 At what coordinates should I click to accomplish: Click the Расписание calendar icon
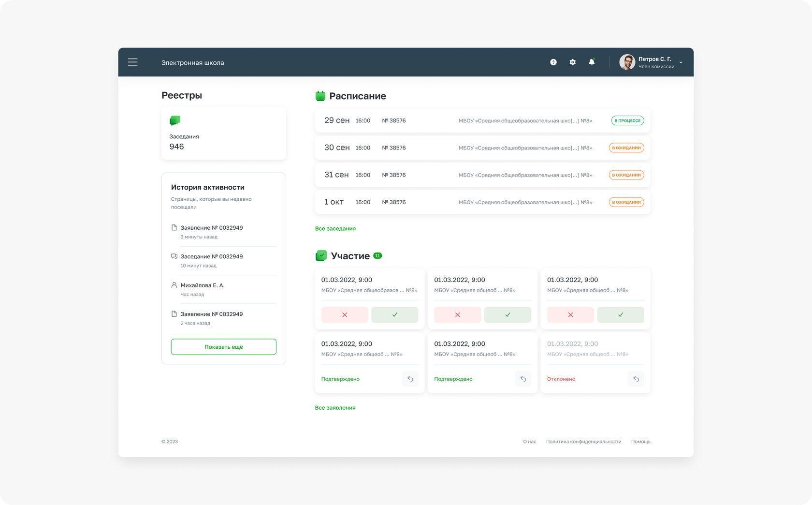click(x=320, y=96)
